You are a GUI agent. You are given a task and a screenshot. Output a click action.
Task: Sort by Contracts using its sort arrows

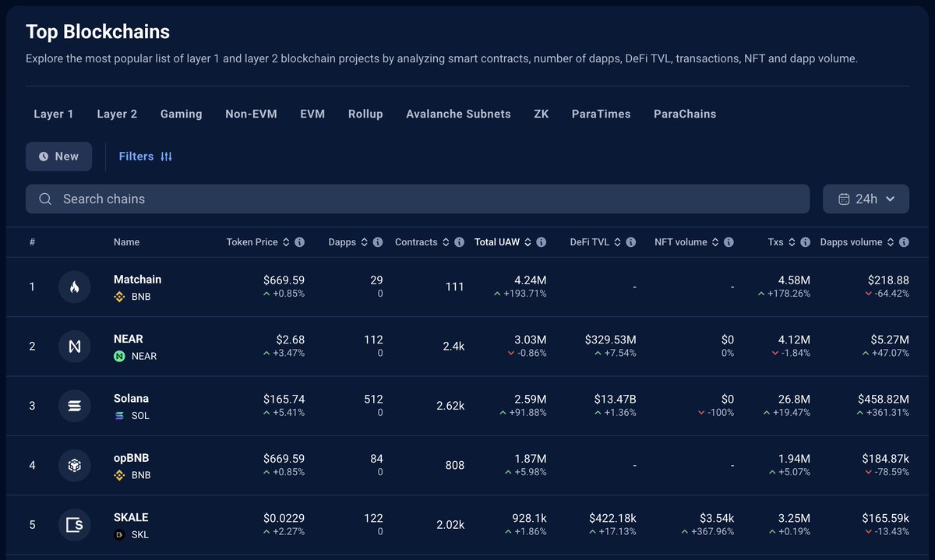click(446, 242)
